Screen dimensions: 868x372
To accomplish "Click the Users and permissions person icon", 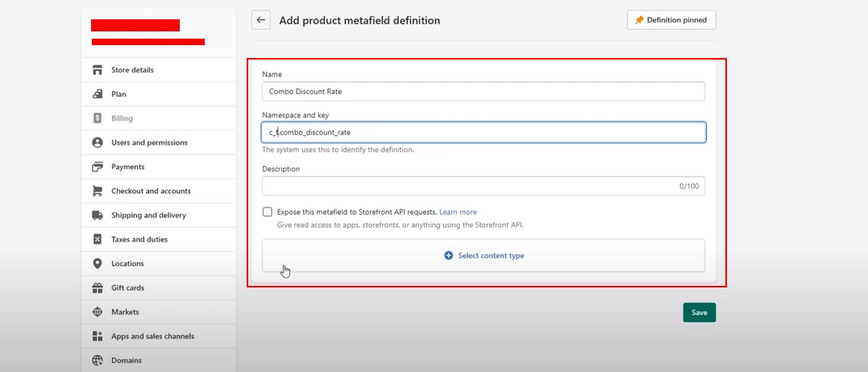I will (98, 143).
